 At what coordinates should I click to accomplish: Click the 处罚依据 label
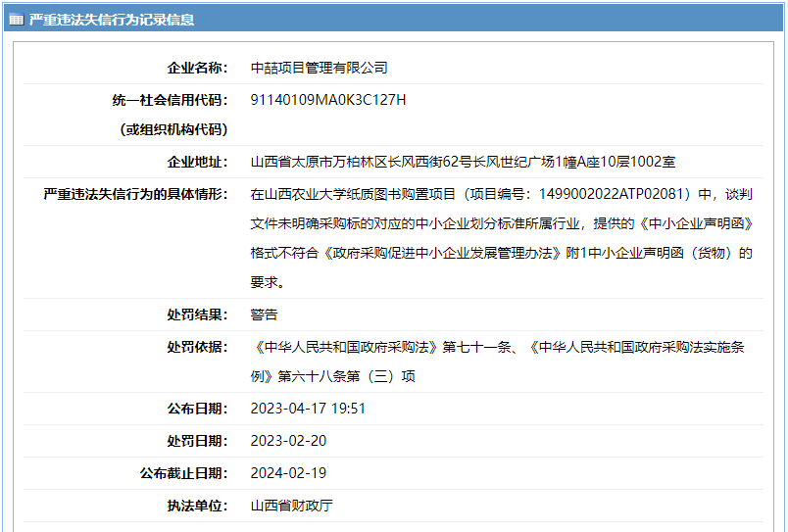197,347
